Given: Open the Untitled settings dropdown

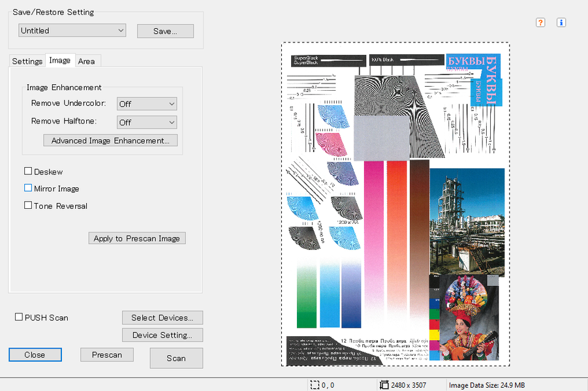Looking at the screenshot, I should [72, 31].
